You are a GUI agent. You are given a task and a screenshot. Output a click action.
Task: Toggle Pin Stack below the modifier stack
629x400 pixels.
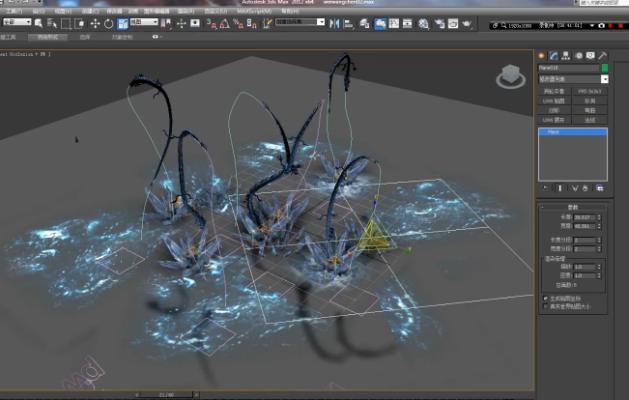pyautogui.click(x=546, y=188)
